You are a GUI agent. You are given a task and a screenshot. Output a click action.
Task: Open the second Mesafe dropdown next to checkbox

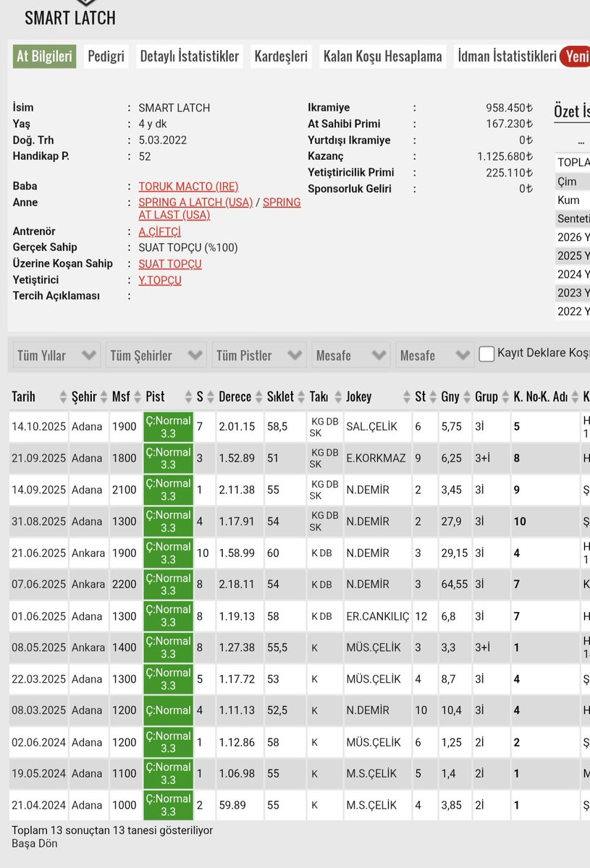(x=434, y=355)
